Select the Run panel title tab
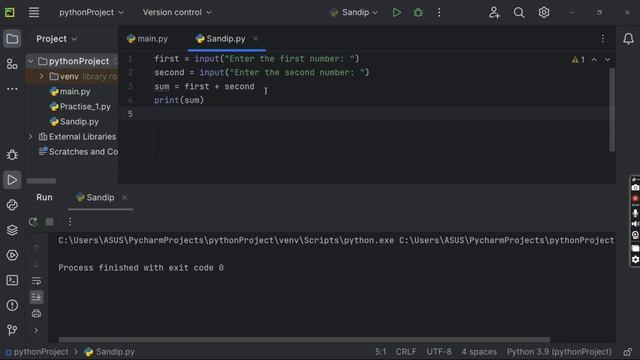The height and width of the screenshot is (360, 640). [44, 198]
